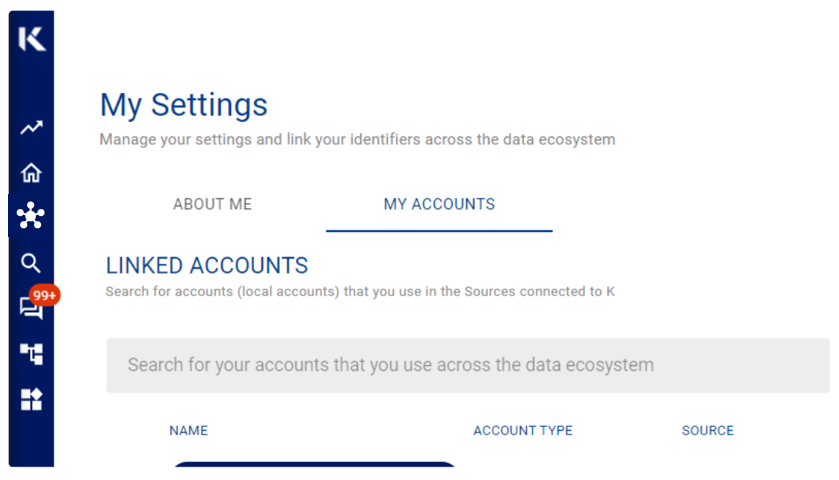Screen dimensions: 839x480
Task: Go to the Home icon
Action: pyautogui.click(x=31, y=172)
